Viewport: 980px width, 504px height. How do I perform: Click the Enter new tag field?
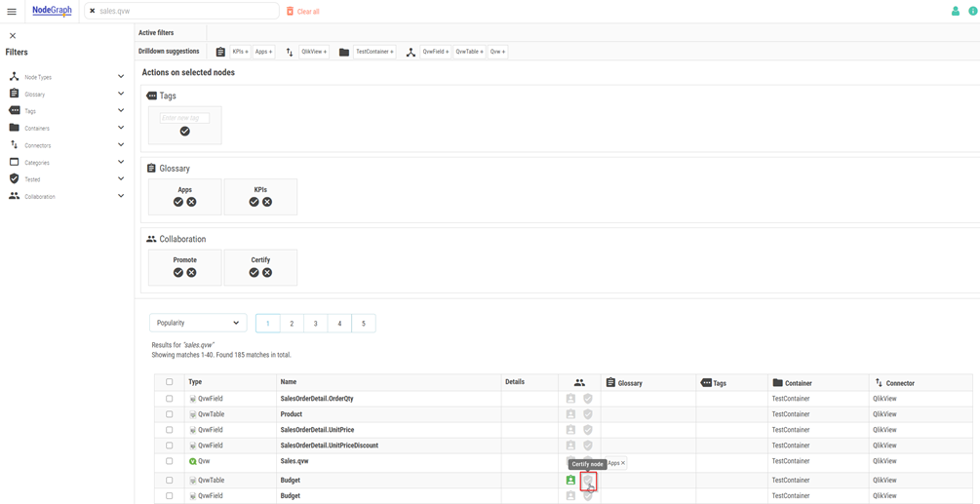pyautogui.click(x=184, y=117)
